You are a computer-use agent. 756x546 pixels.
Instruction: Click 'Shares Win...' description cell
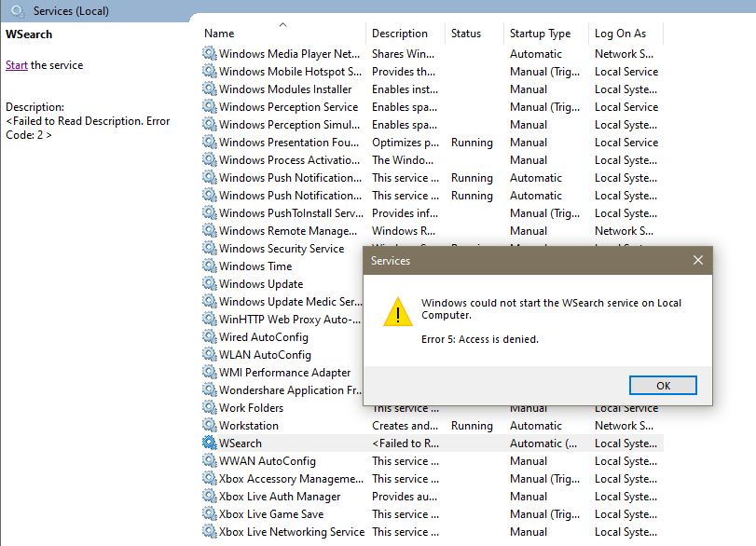tap(403, 53)
